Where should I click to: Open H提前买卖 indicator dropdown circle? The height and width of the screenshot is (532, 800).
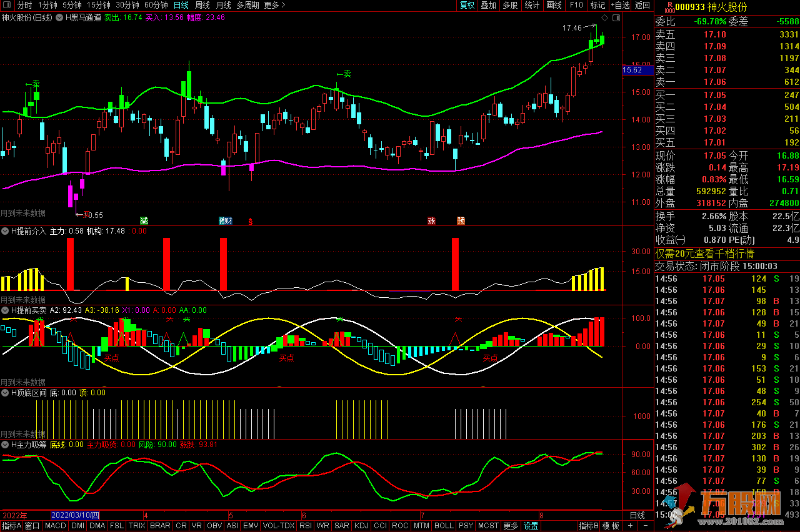pyautogui.click(x=6, y=310)
